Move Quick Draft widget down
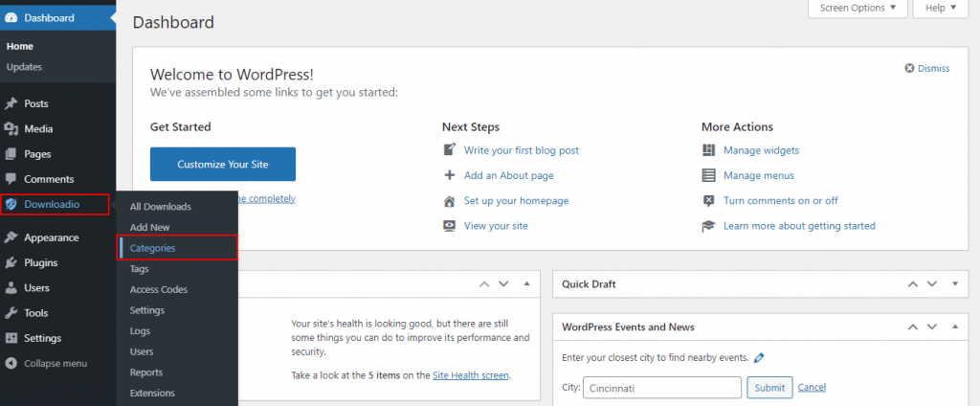This screenshot has height=406, width=980. tap(932, 284)
